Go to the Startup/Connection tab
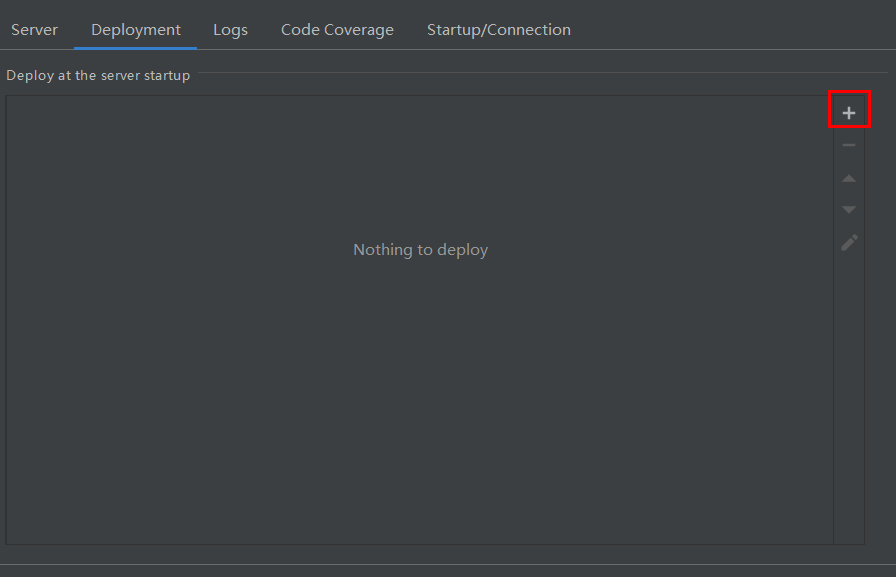This screenshot has height=577, width=896. click(498, 30)
